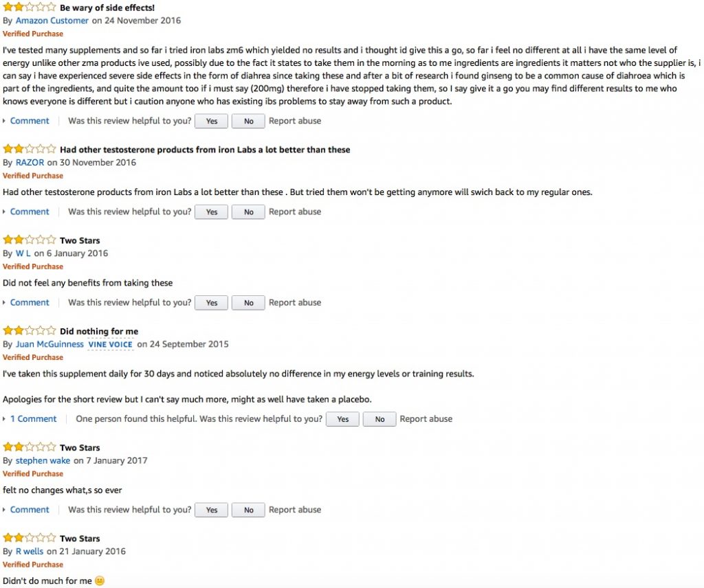This screenshot has height=588, width=704.
Task: Vote No on RAZOR's review helpfulness
Action: click(x=247, y=212)
